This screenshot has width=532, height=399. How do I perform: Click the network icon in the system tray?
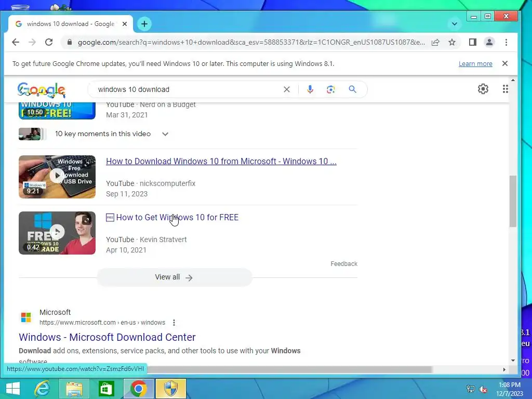coord(471,389)
